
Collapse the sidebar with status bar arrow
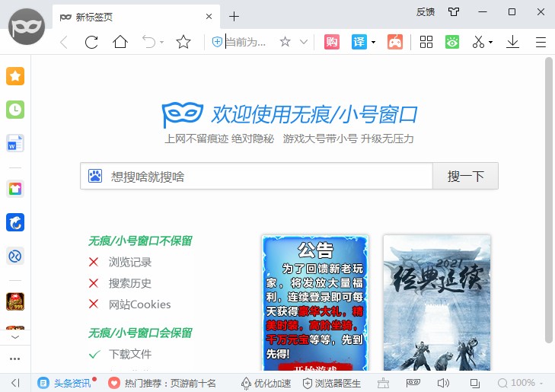click(15, 383)
